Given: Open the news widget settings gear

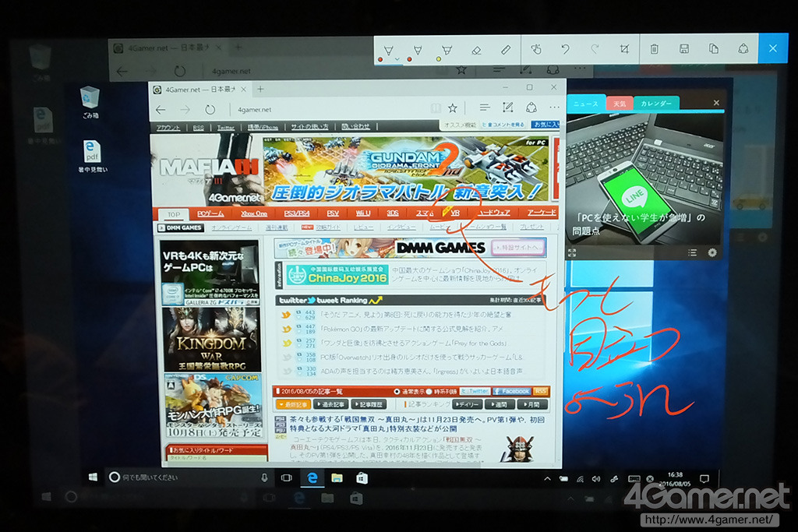Looking at the screenshot, I should (712, 252).
